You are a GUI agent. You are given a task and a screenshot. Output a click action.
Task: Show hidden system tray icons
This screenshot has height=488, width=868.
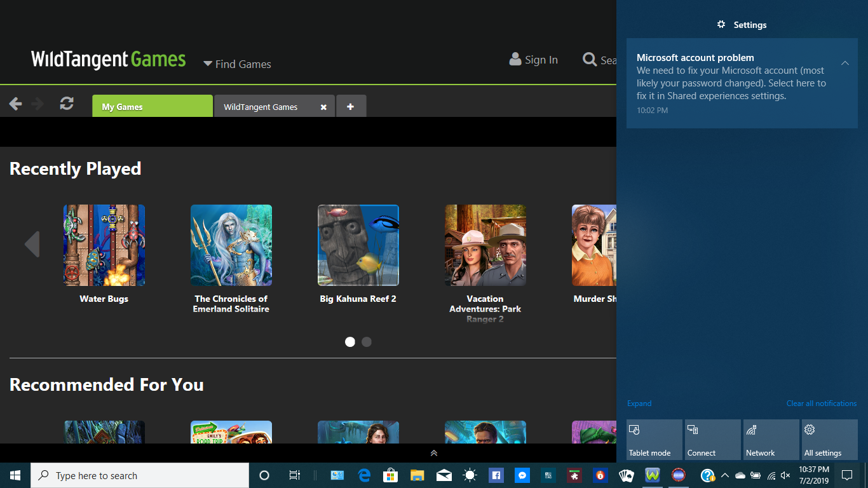tap(724, 475)
